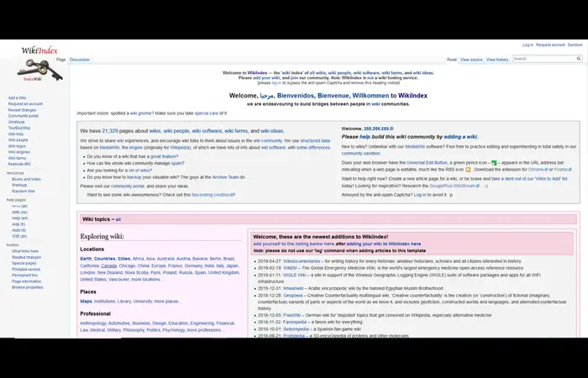Open the community sandbox link

tap(360, 154)
